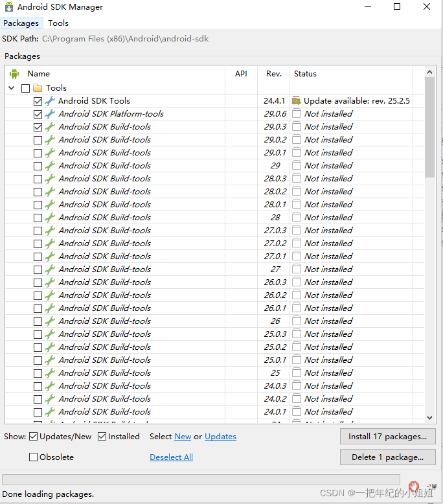Click the not-installed icon on the 29.0.6 row

click(x=297, y=114)
